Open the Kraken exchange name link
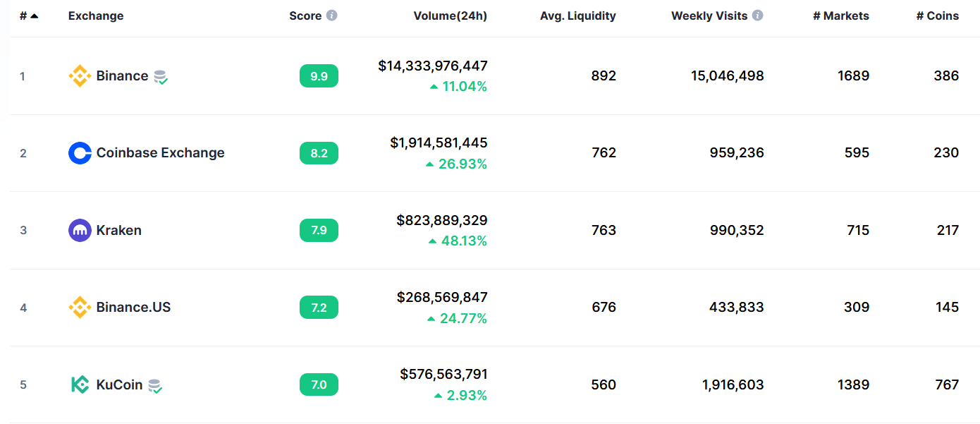This screenshot has height=424, width=980. (118, 230)
